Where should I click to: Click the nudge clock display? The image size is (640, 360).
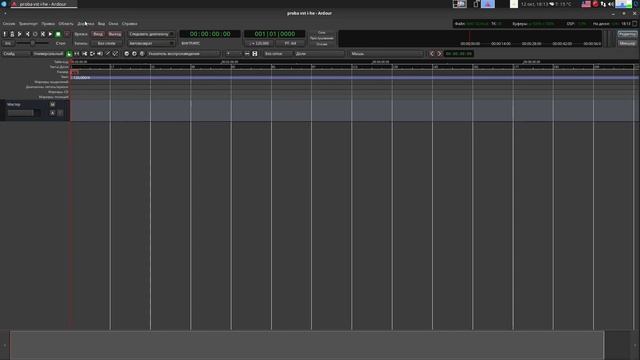[x=459, y=54]
